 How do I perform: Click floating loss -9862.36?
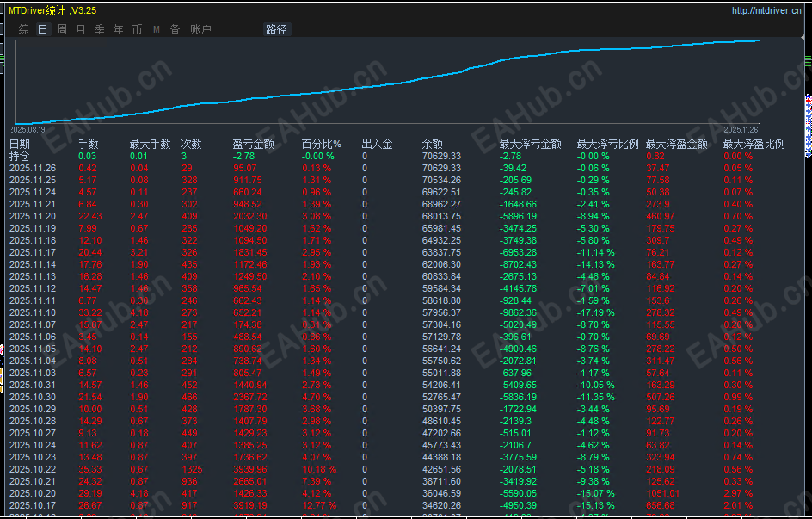[x=518, y=312]
